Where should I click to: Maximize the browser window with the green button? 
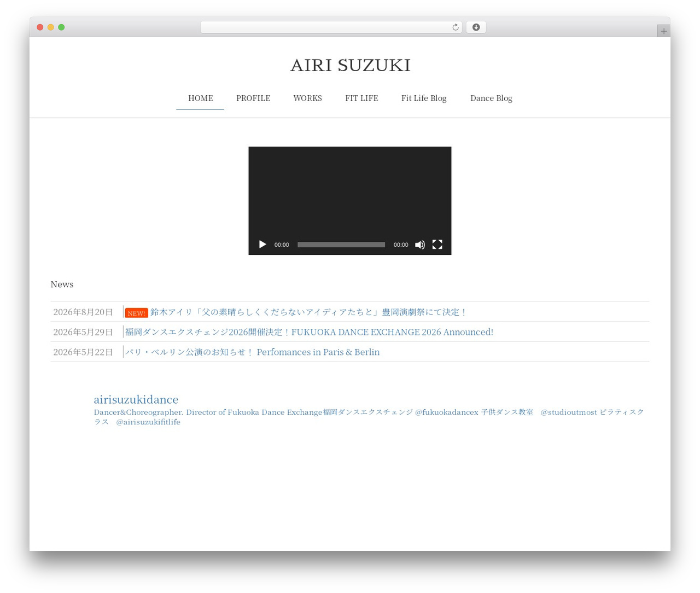61,27
